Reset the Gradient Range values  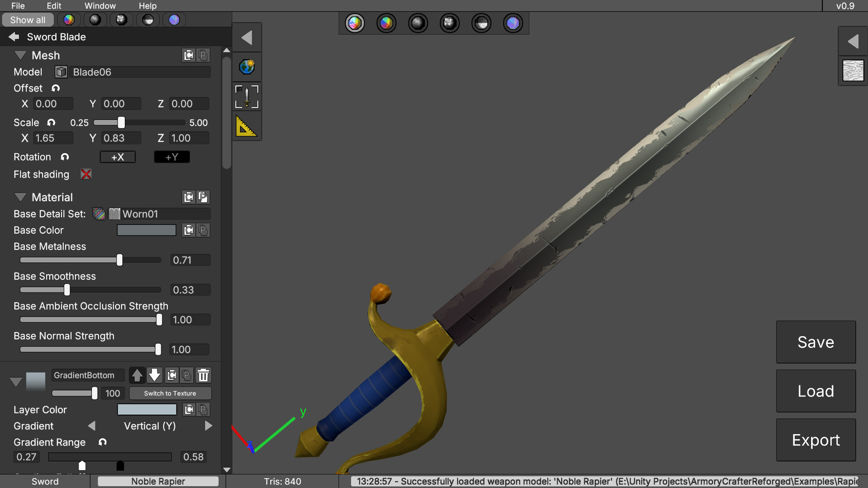pos(102,442)
